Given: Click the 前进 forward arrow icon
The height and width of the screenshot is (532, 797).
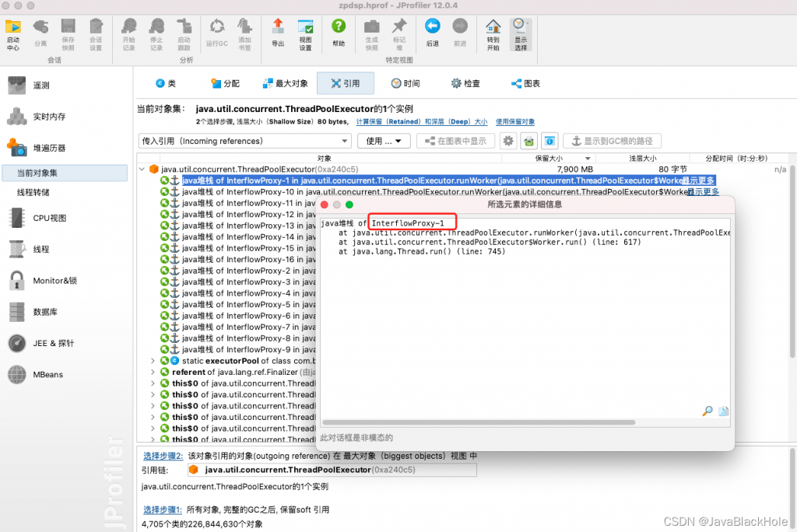Looking at the screenshot, I should 460,34.
